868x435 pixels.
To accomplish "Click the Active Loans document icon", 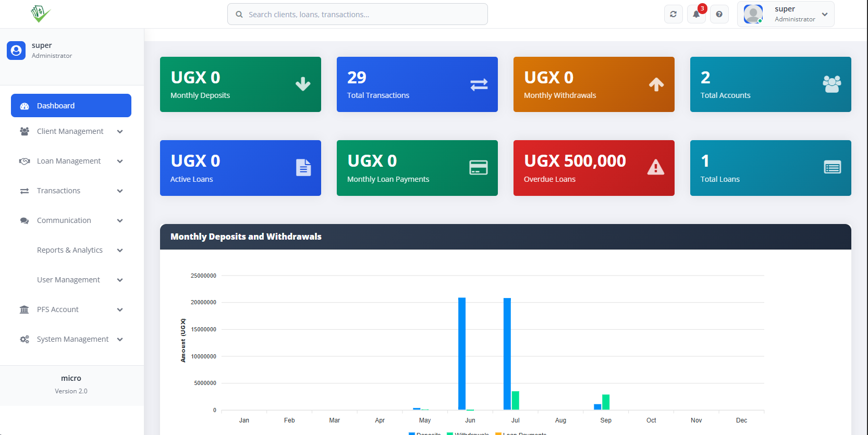I will coord(303,167).
